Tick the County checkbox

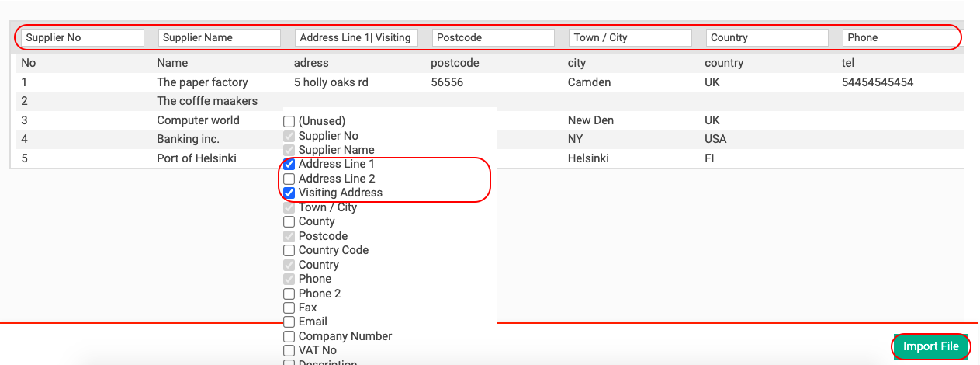pyautogui.click(x=289, y=222)
